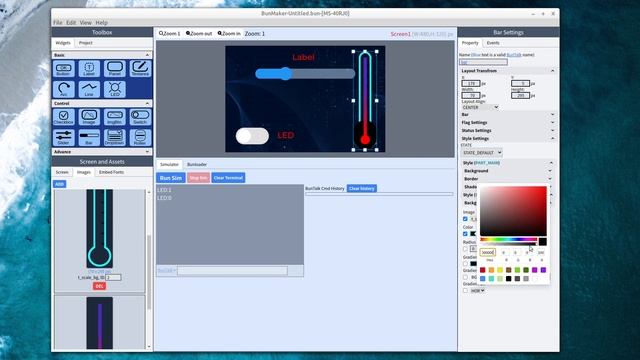Open the Screen tab in assets
Viewport: 640px width, 360px height.
tap(62, 172)
